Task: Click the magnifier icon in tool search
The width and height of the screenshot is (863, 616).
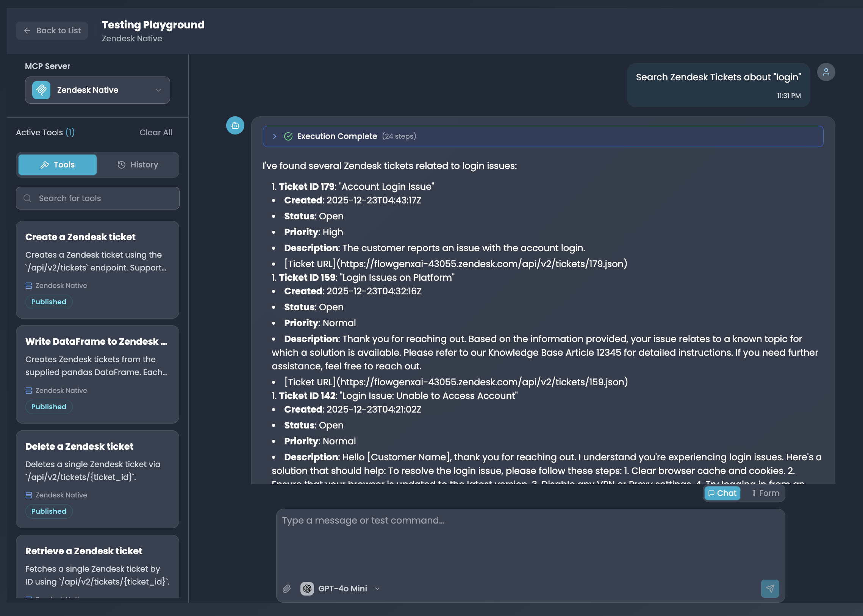Action: 27,199
